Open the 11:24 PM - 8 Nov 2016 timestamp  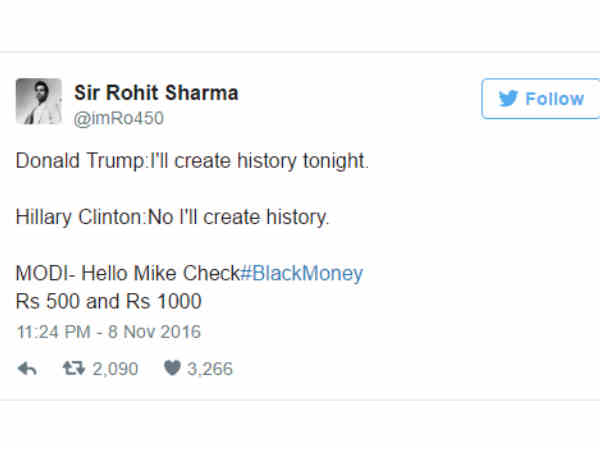[109, 332]
